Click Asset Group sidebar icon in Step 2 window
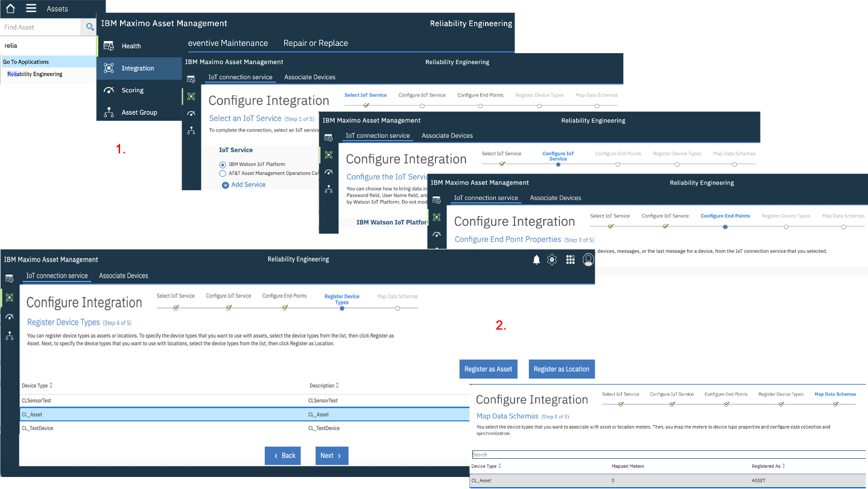The image size is (868, 489). (329, 189)
